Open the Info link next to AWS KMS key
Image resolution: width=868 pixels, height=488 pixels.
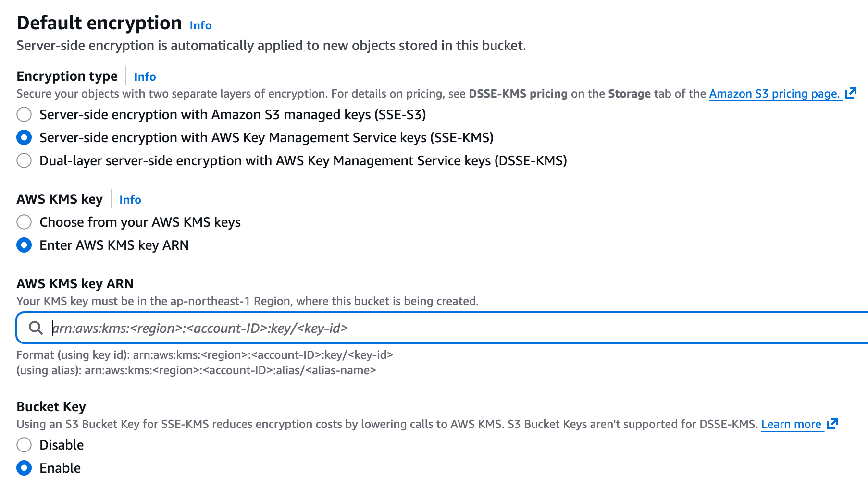130,199
